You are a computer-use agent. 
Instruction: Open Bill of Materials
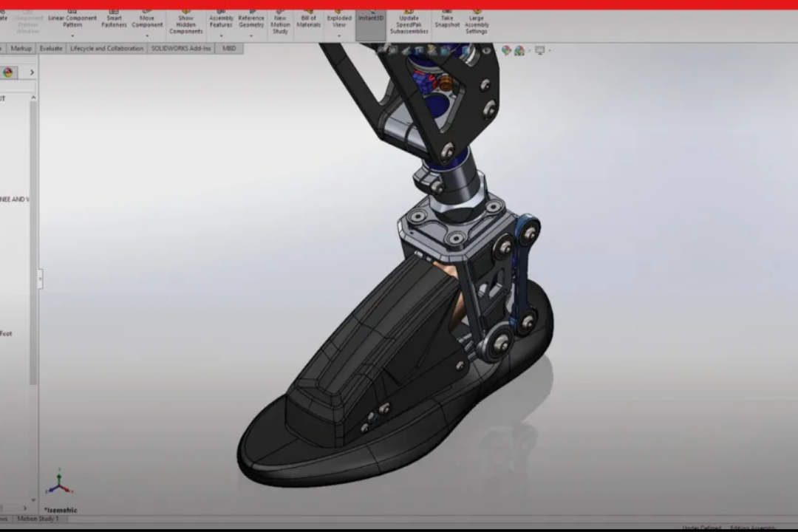coord(308,19)
